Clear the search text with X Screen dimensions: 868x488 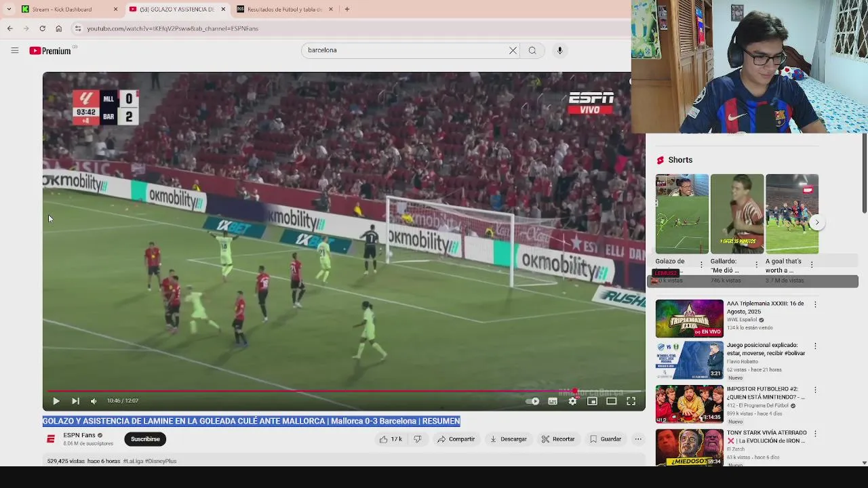(513, 50)
